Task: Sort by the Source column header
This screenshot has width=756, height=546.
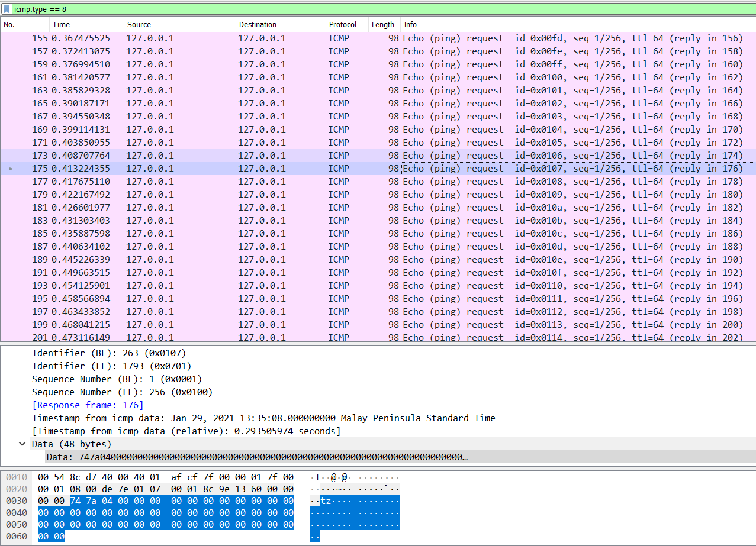Action: click(181, 24)
